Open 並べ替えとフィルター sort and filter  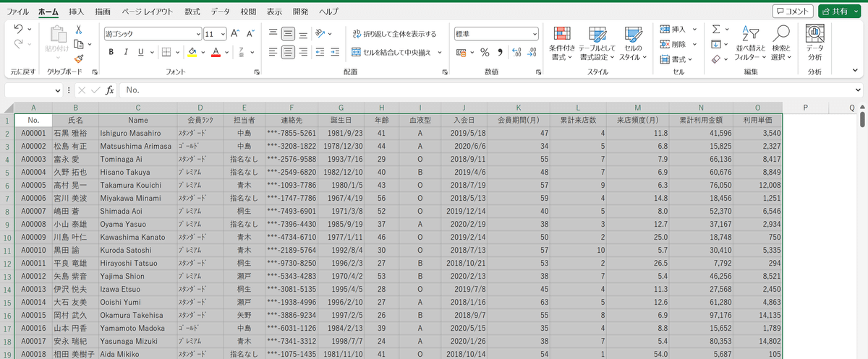coord(749,43)
